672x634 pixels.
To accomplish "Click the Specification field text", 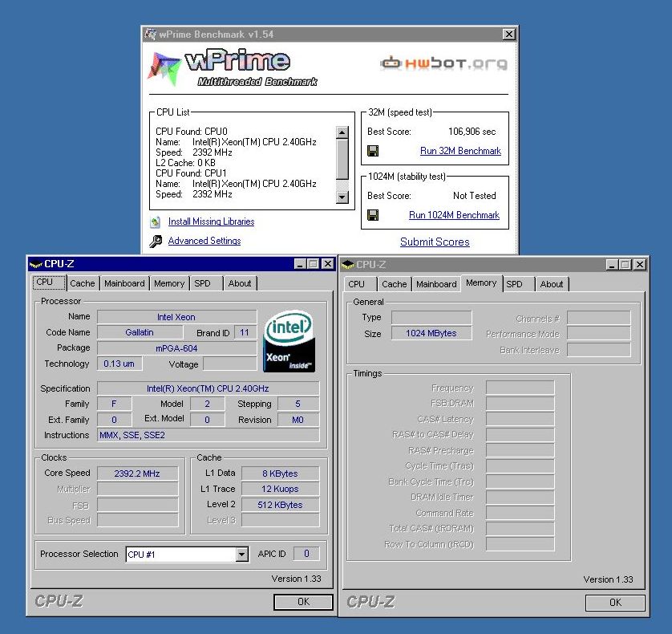I will click(x=208, y=388).
